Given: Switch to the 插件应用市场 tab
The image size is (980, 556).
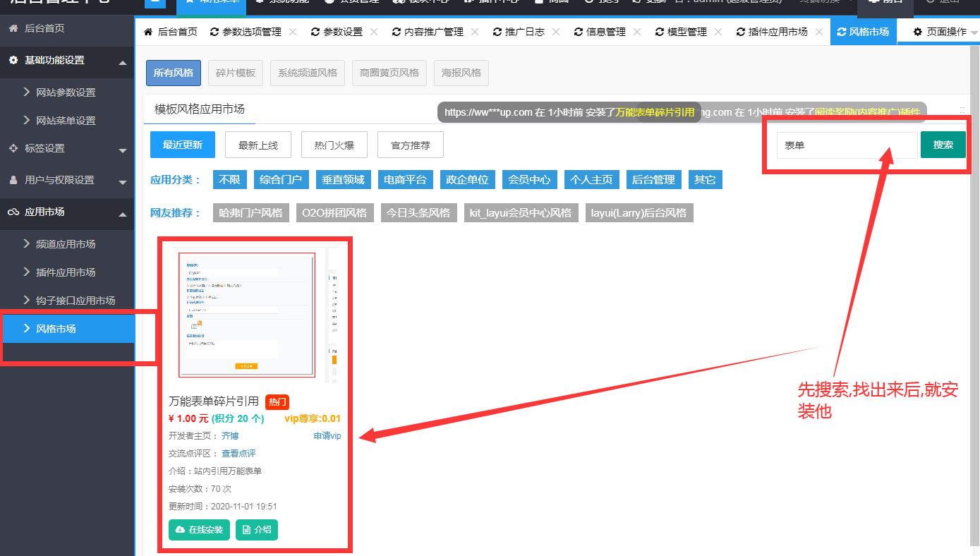Looking at the screenshot, I should (778, 32).
